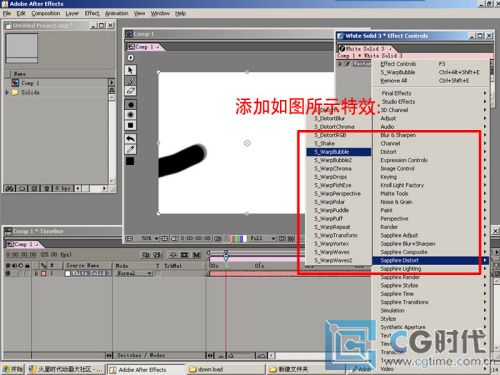Click the trash delete icon in Project window
This screenshot has height=375, width=500.
tap(46, 188)
